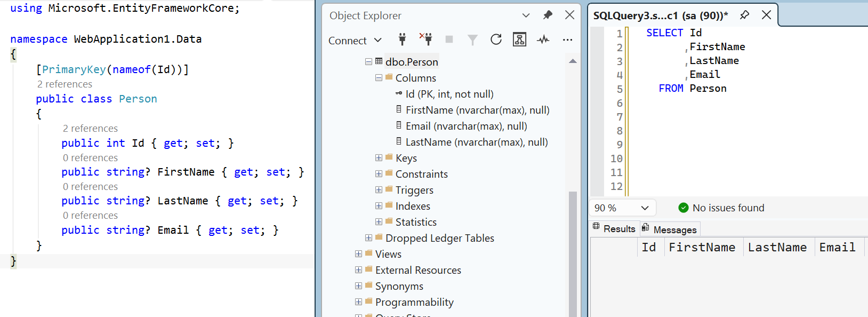Viewport: 868px width, 317px height.
Task: Expand the Indexes folder
Action: [x=379, y=205]
